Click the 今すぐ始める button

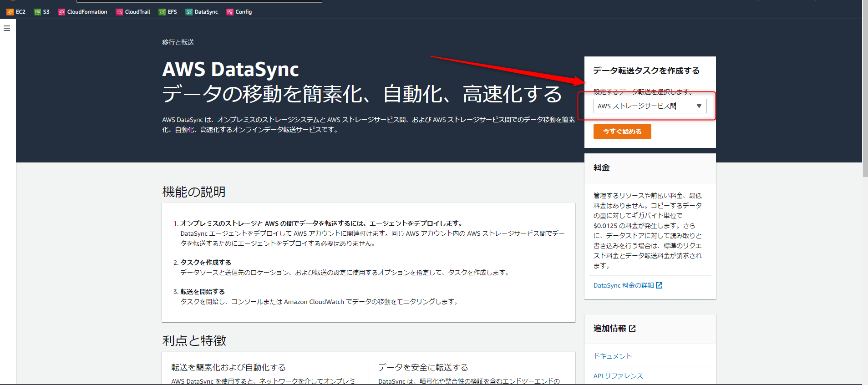tap(622, 132)
